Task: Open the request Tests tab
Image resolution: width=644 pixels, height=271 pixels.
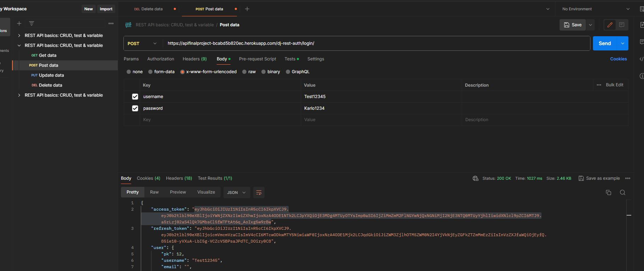Action: pyautogui.click(x=292, y=59)
